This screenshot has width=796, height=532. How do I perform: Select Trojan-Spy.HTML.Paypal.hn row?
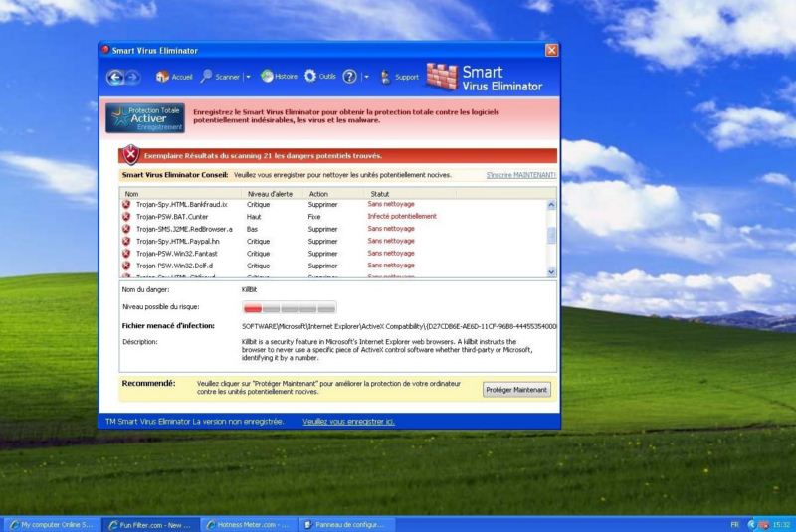(x=333, y=241)
